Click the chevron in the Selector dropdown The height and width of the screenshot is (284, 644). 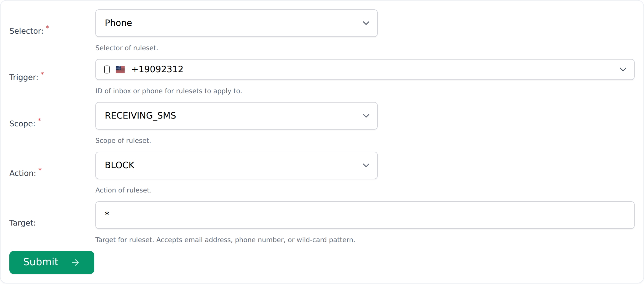[366, 23]
